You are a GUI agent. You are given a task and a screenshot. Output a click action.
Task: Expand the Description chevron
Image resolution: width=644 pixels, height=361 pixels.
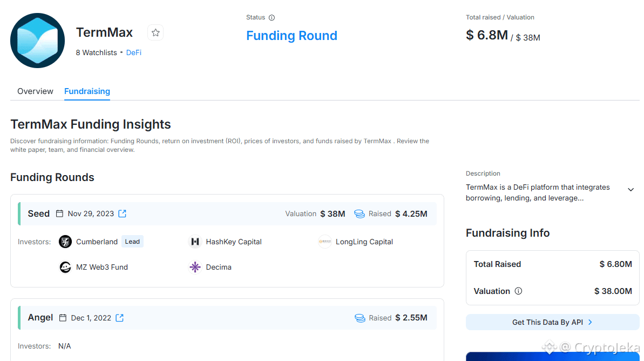631,190
